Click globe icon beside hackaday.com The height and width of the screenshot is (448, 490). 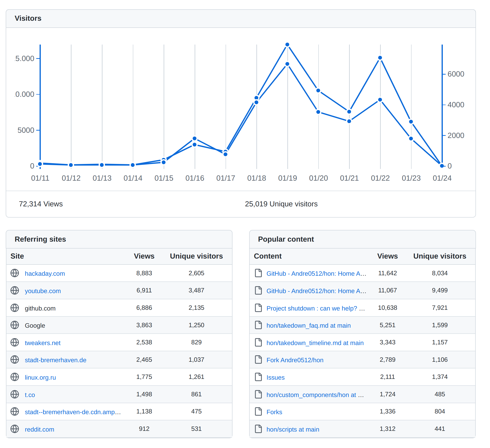[15, 273]
